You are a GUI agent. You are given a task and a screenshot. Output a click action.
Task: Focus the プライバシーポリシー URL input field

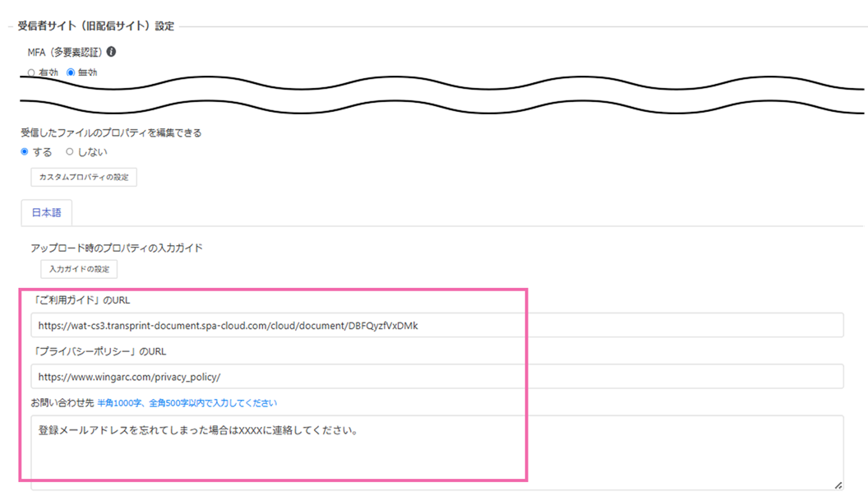click(x=437, y=377)
